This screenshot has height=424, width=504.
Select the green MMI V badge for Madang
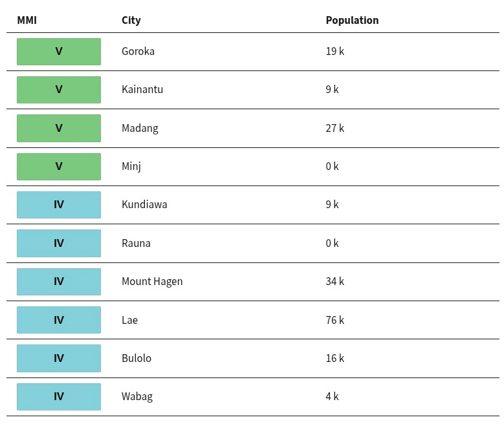[x=59, y=128]
